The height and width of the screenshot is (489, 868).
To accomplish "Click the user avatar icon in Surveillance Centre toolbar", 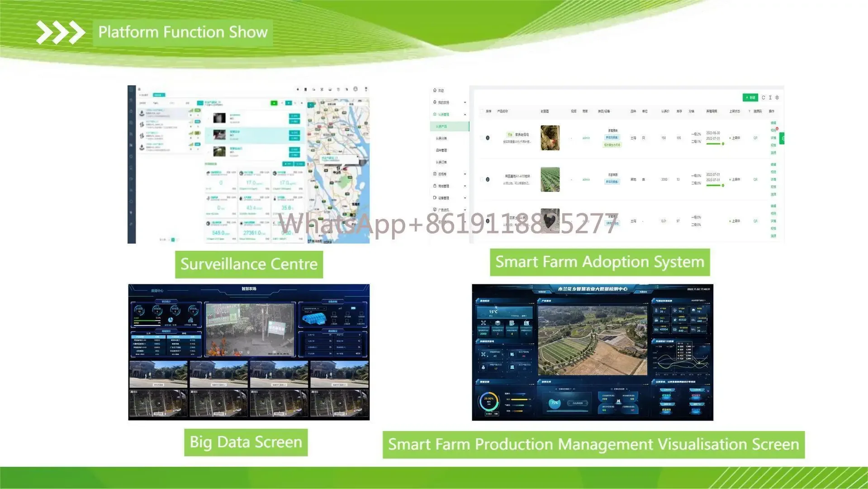I will pos(356,89).
